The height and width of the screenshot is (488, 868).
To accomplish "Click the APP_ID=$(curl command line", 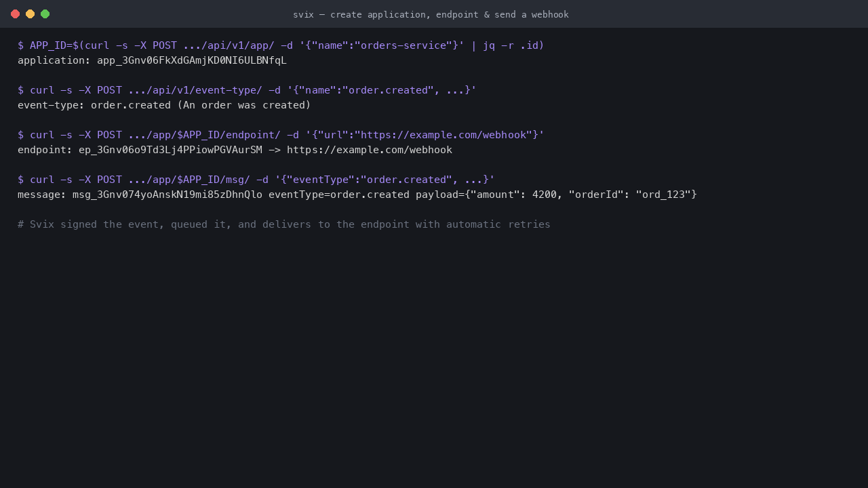I will (x=281, y=45).
